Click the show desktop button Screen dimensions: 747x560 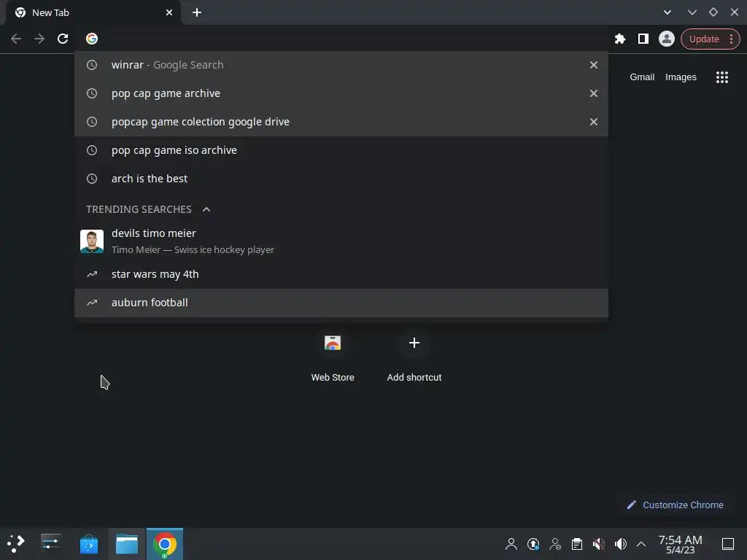(728, 544)
